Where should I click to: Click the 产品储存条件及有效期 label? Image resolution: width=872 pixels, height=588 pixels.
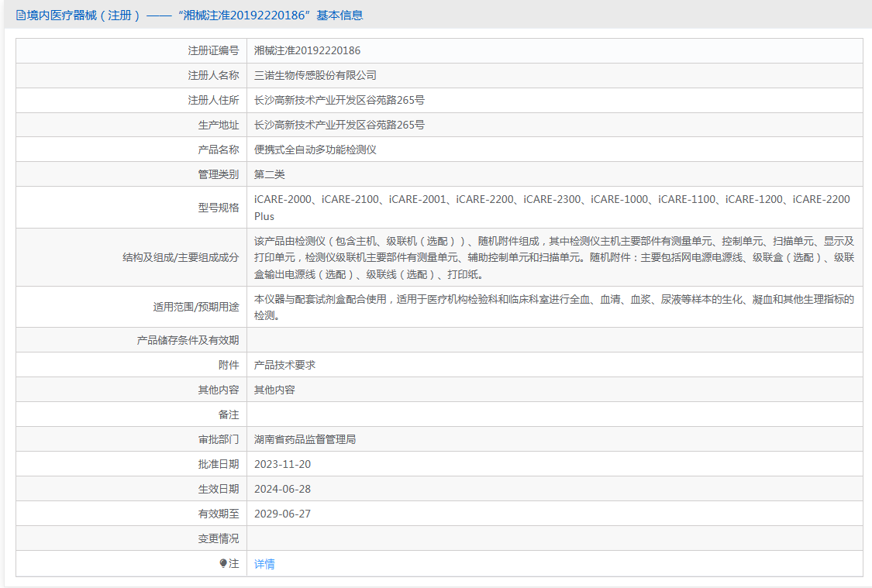pyautogui.click(x=188, y=340)
